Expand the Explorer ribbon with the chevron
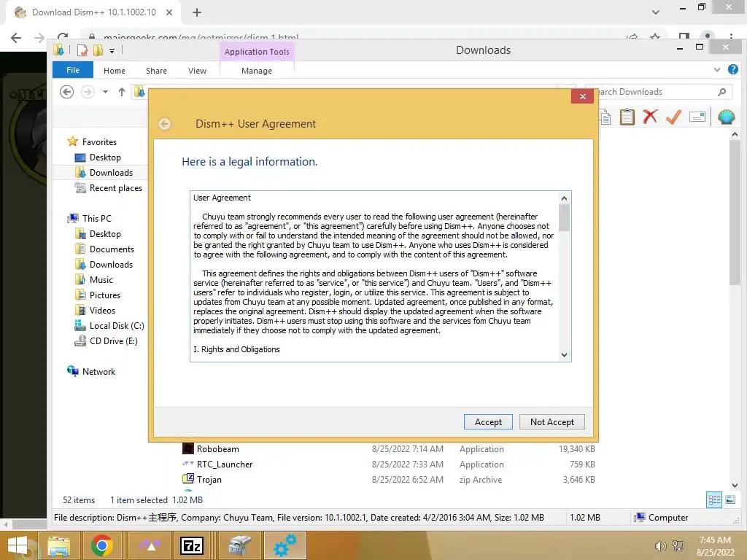Image resolution: width=747 pixels, height=560 pixels. point(717,70)
